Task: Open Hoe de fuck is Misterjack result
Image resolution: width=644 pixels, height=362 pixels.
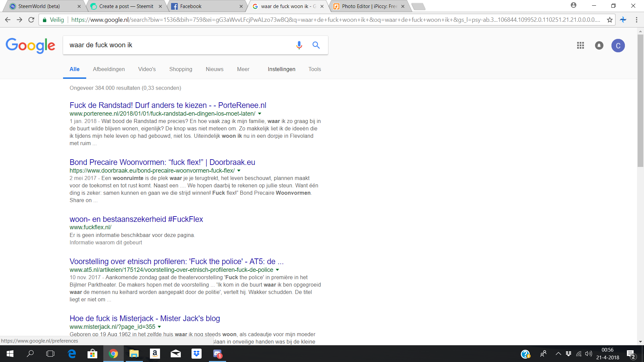Action: pos(145,318)
